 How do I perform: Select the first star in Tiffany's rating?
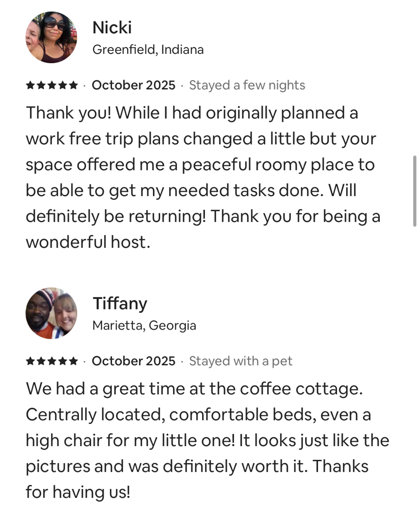30,361
